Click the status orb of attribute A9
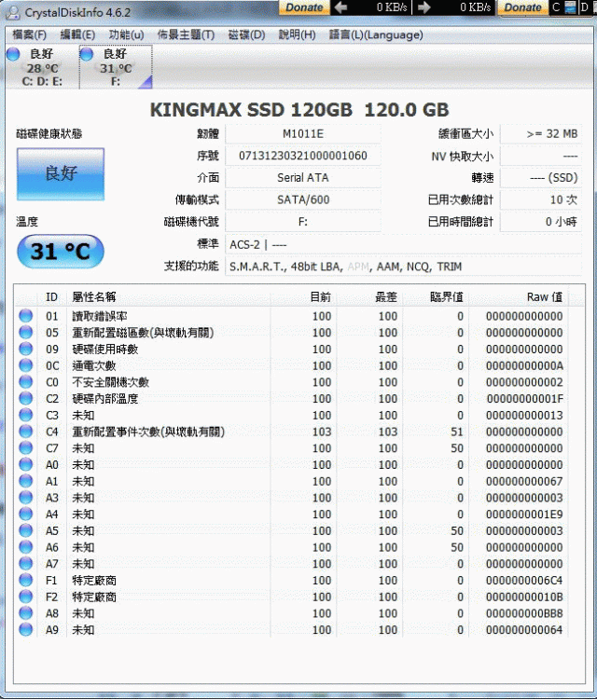 pos(26,629)
